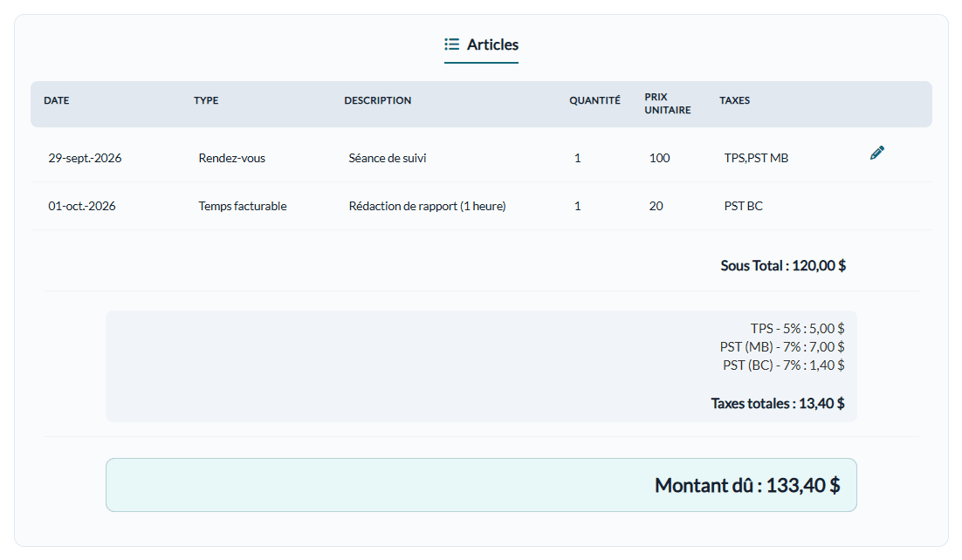Select the TYPE column header
This screenshot has width=962, height=560.
point(206,100)
